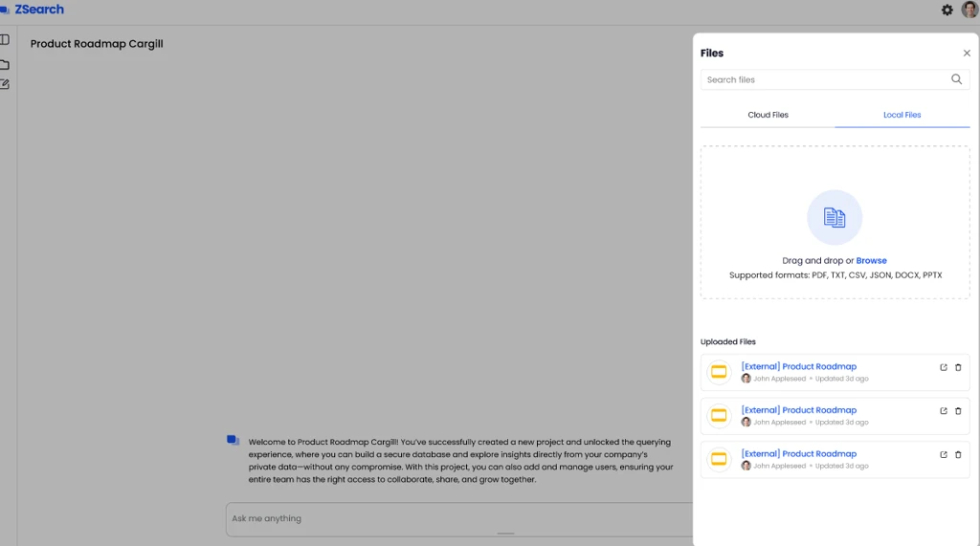Open settings via the gear icon
The height and width of the screenshot is (546, 980).
coord(947,10)
